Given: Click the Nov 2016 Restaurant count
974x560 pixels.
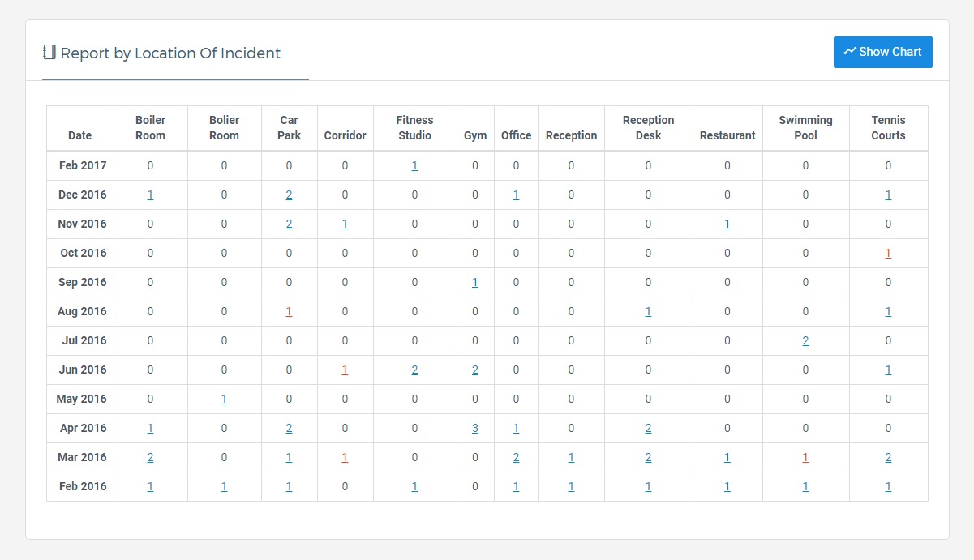Looking at the screenshot, I should pos(727,224).
